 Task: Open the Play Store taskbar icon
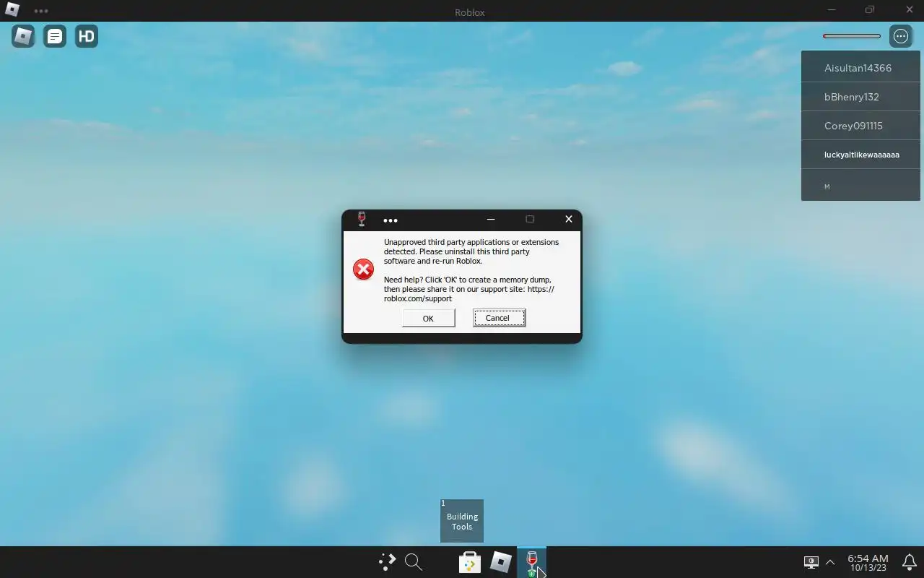[470, 562]
